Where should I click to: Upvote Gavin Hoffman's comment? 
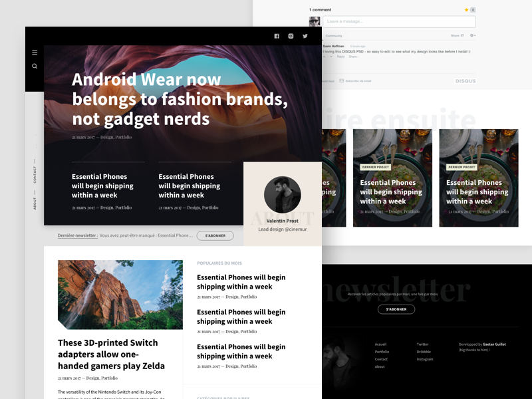(325, 57)
